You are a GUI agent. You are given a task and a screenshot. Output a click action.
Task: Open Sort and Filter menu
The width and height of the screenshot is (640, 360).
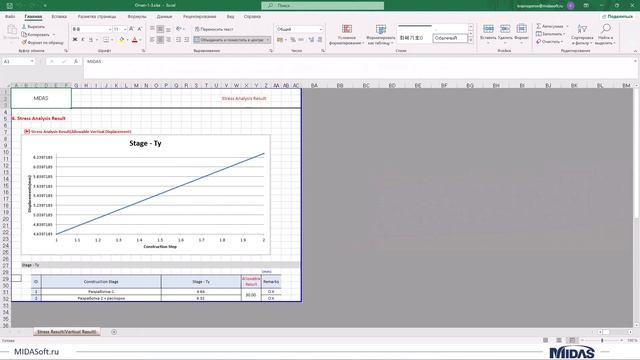[582, 35]
